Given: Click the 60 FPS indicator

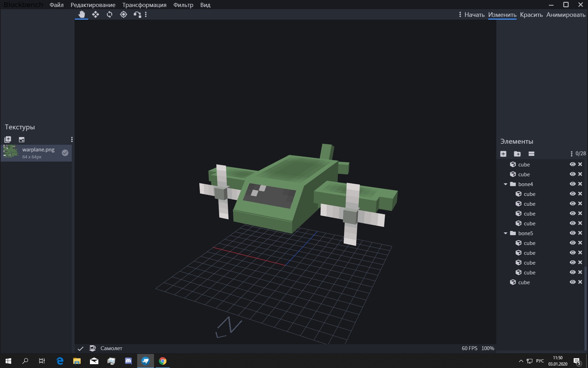Looking at the screenshot, I should pos(469,348).
